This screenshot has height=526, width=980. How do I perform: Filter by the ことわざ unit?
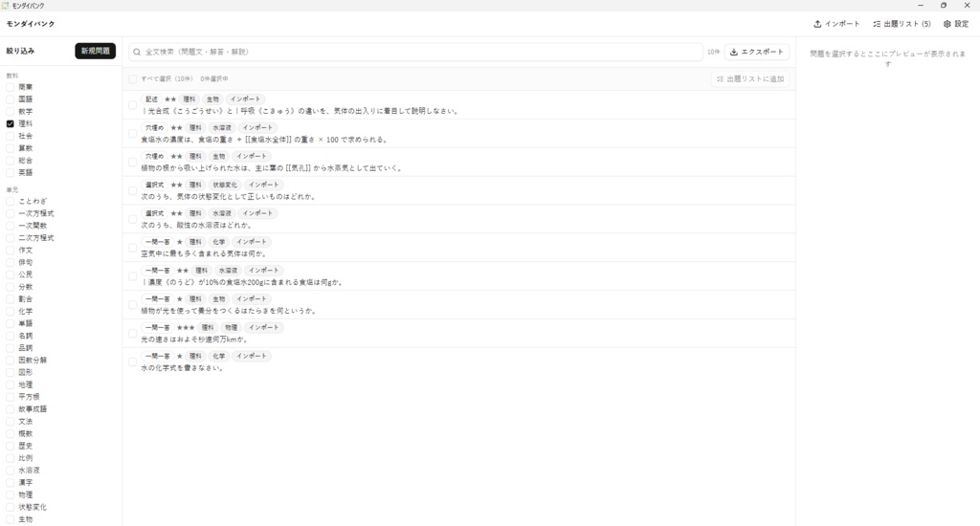click(10, 201)
